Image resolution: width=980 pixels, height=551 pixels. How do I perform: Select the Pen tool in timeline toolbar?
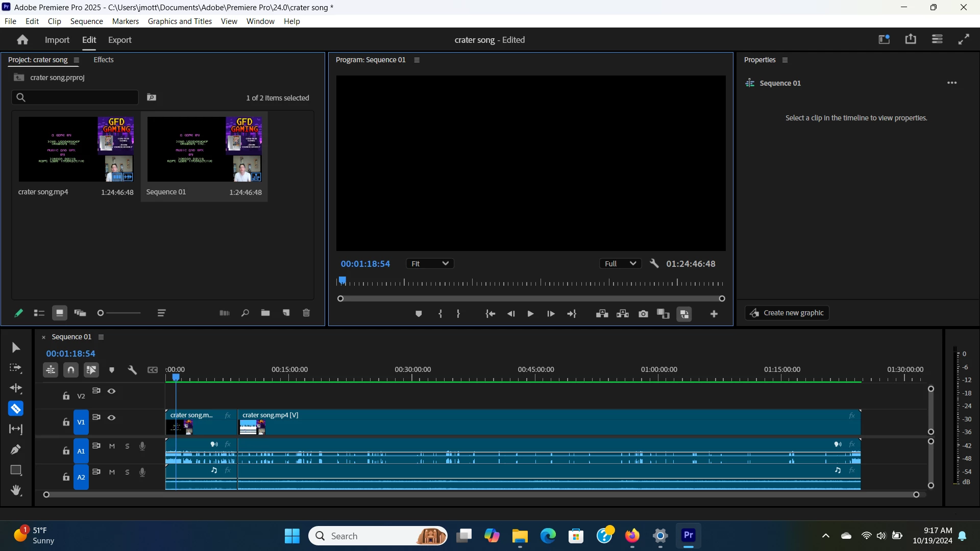16,449
